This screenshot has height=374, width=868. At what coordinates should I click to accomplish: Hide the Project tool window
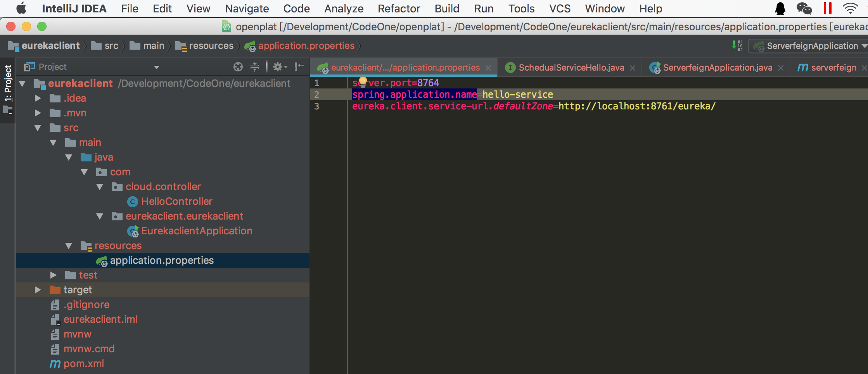299,67
